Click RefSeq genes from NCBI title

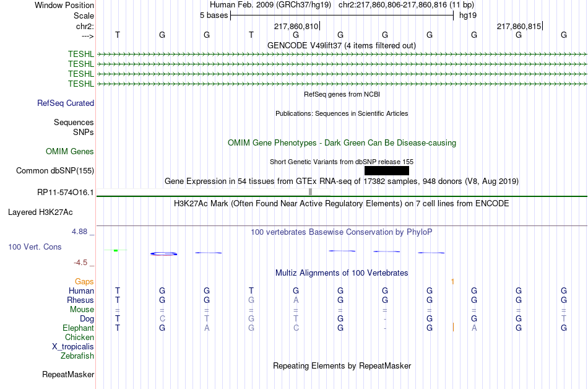coord(342,94)
